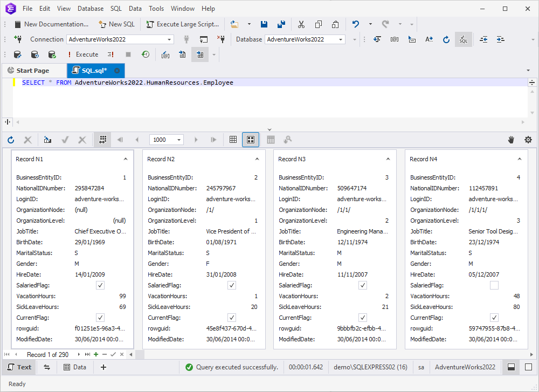Select the card view icon
This screenshot has height=392, width=539.
[x=251, y=140]
